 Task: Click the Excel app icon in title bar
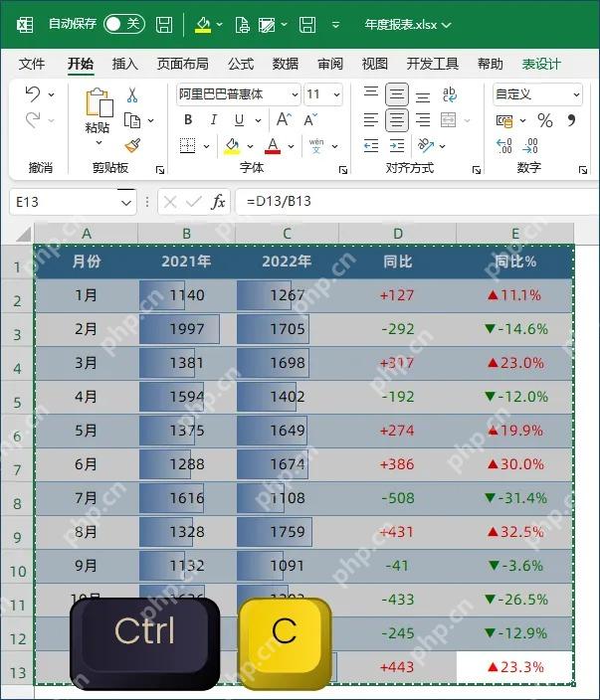[x=25, y=24]
